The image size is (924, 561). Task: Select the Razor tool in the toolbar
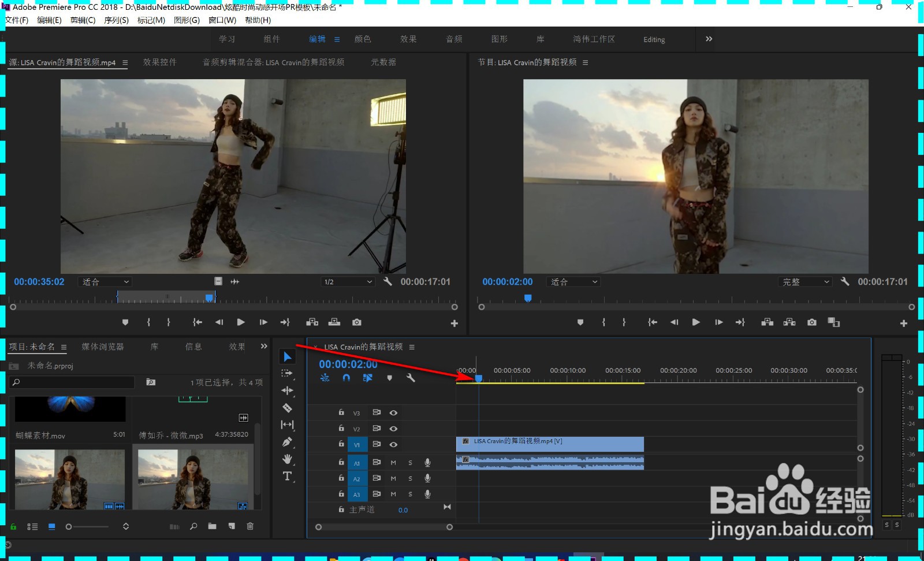(287, 408)
